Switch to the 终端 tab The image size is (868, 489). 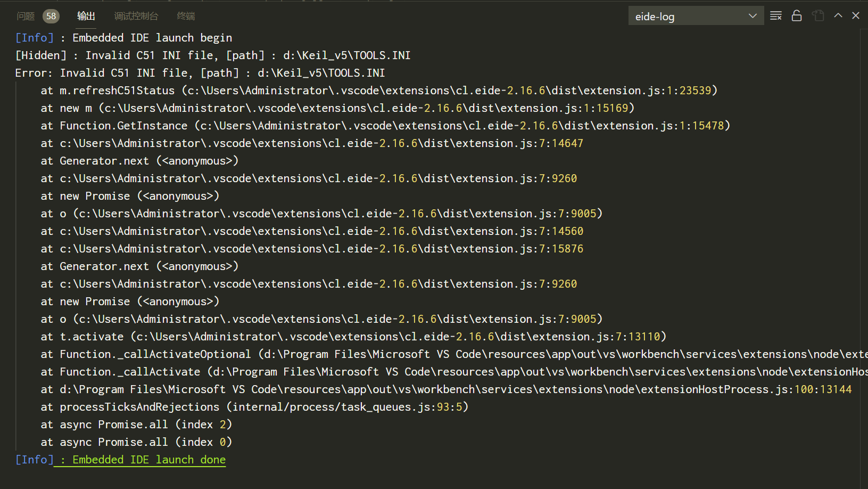click(186, 16)
